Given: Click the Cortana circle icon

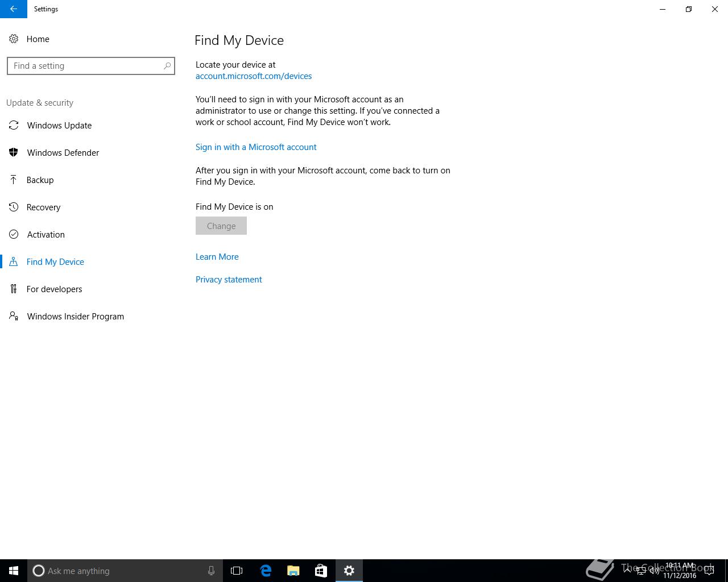Looking at the screenshot, I should [39, 571].
